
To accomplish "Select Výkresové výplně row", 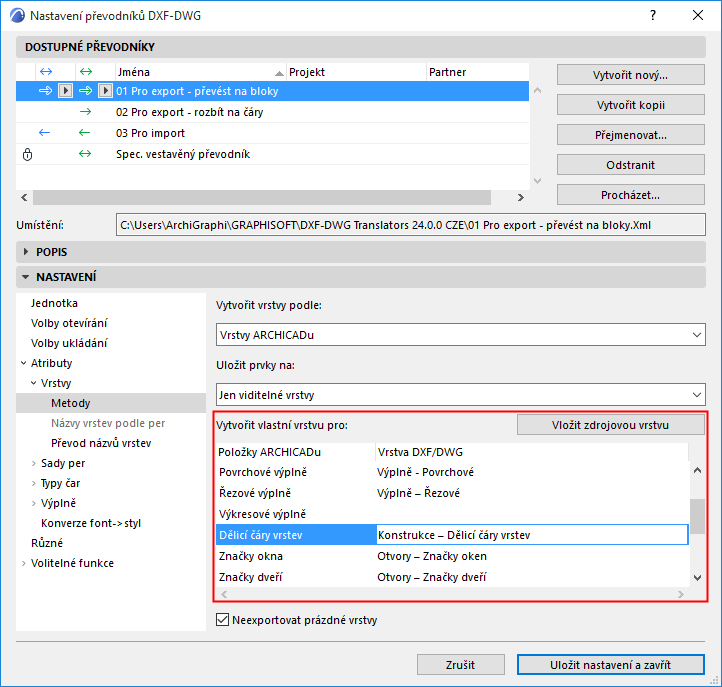I will (452, 514).
